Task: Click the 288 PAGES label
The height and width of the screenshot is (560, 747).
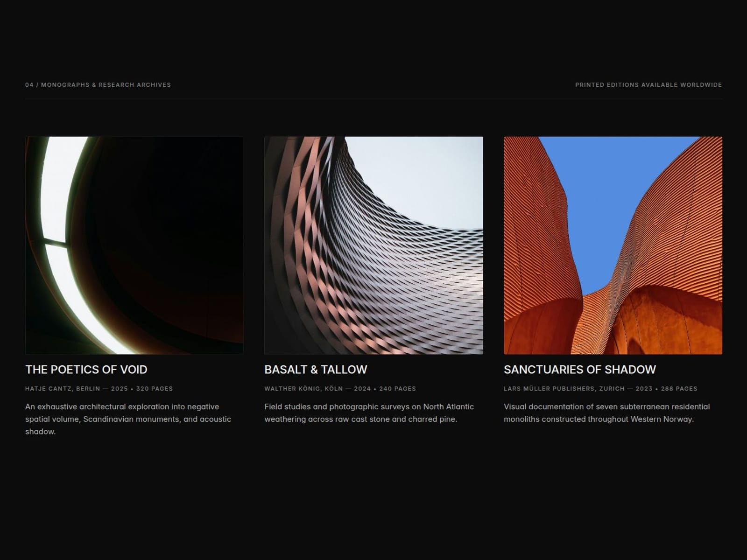Action: coord(679,389)
